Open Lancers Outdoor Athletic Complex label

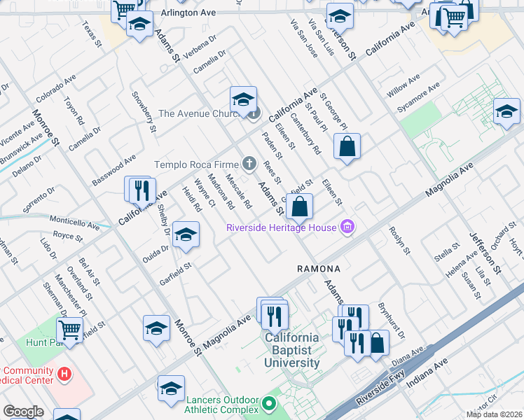point(222,405)
